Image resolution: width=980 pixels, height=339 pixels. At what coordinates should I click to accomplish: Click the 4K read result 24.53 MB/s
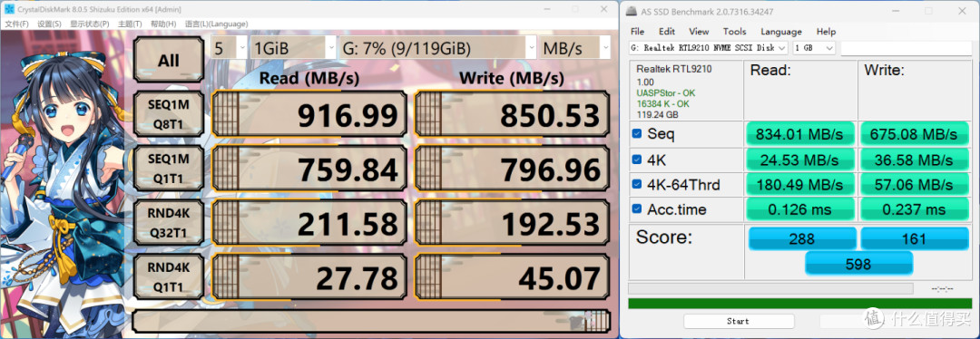799,160
